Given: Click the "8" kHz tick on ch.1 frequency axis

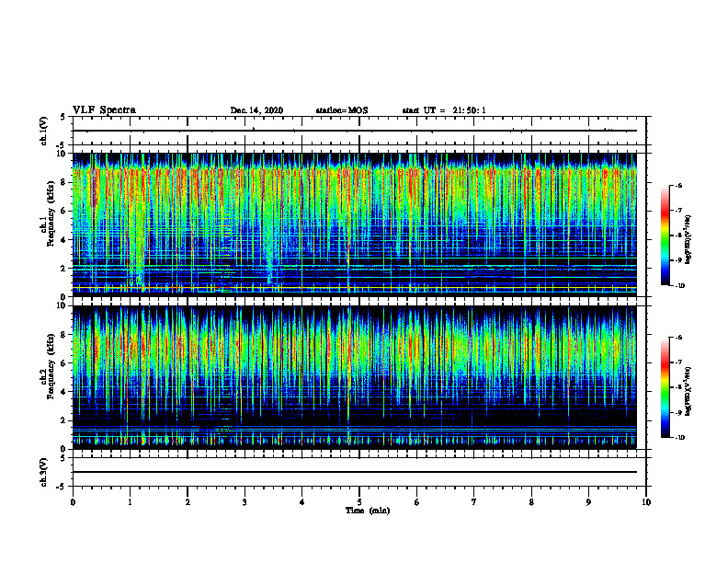Looking at the screenshot, I should pos(64,182).
